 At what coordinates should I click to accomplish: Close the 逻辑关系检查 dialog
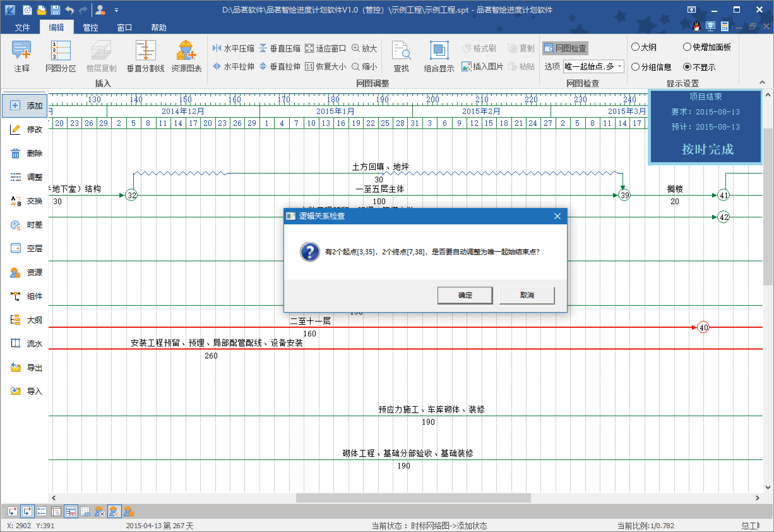(557, 216)
